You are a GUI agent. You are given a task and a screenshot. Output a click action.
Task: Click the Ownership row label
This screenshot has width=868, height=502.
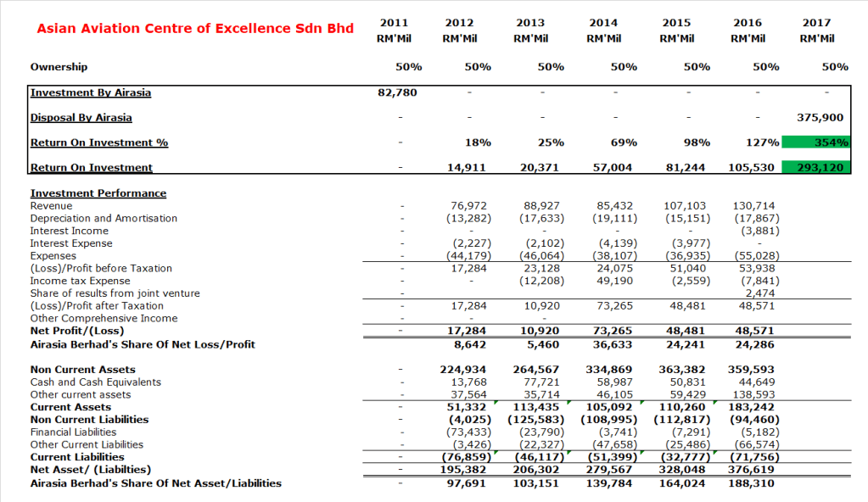point(59,66)
